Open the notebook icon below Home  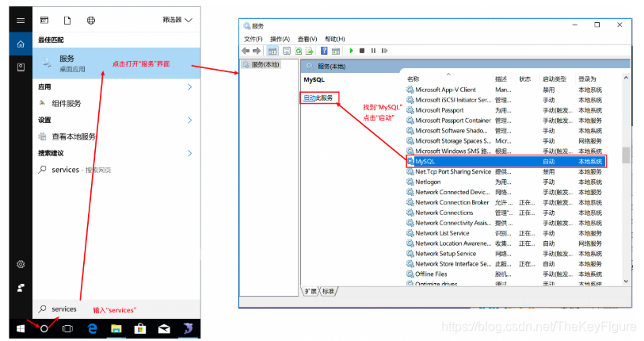pos(21,67)
